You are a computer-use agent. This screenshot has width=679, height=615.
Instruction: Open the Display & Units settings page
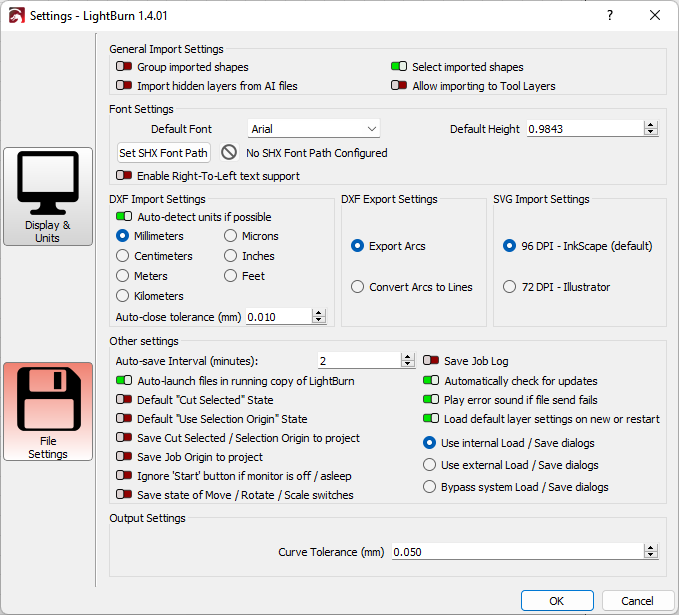click(x=48, y=196)
